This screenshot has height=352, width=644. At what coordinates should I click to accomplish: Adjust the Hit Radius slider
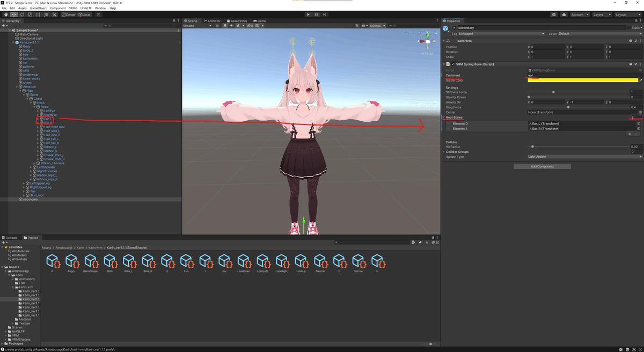[532, 146]
